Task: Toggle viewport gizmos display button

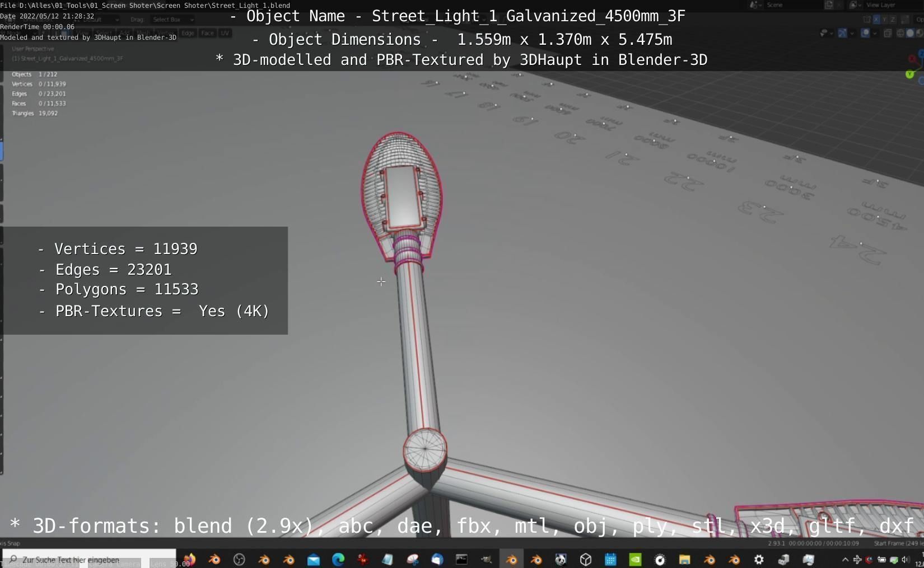Action: click(842, 33)
